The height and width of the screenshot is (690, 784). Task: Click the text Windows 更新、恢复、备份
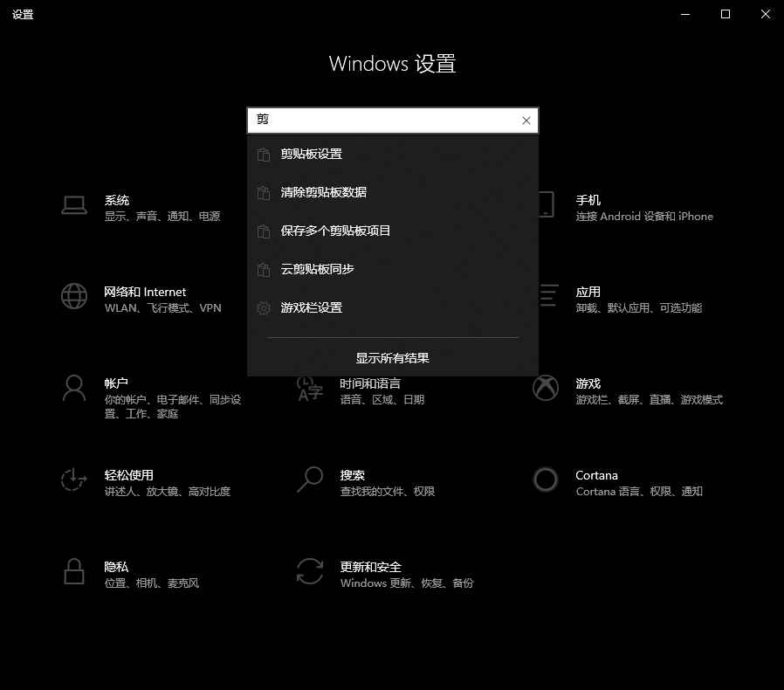pos(407,583)
